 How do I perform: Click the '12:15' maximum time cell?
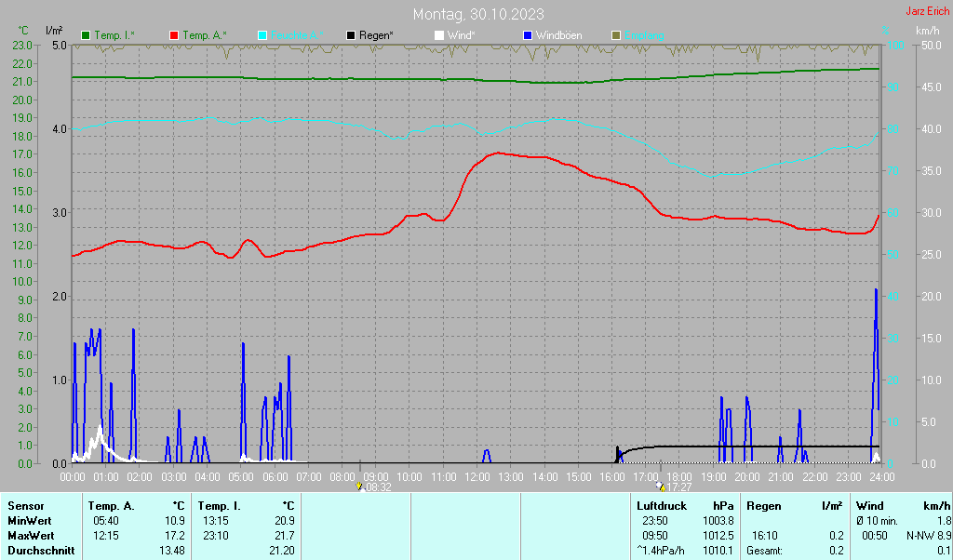(x=106, y=537)
